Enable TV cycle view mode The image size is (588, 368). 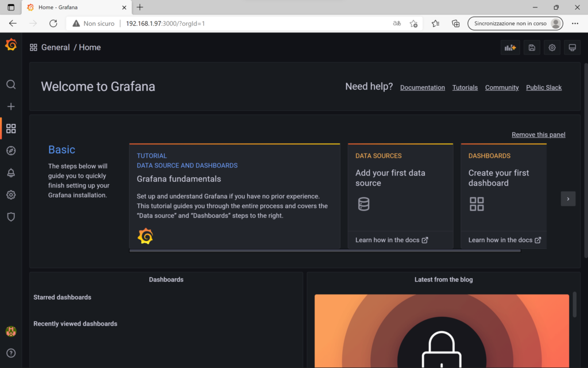tap(572, 47)
